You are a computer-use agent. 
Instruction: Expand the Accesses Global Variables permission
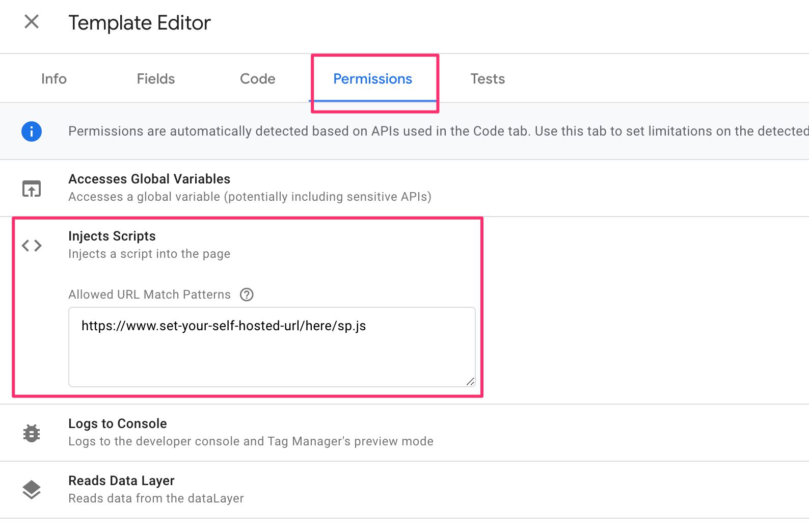coord(404,188)
